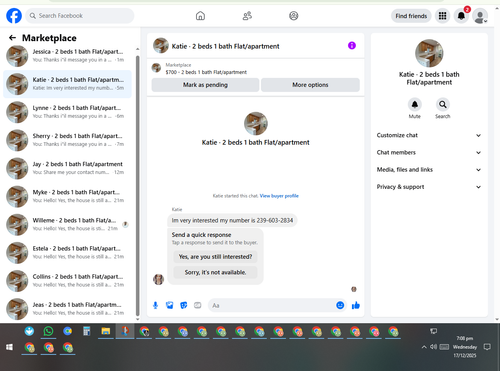The width and height of the screenshot is (500, 371).
Task: Expand the Customize chat section
Action: 429,135
